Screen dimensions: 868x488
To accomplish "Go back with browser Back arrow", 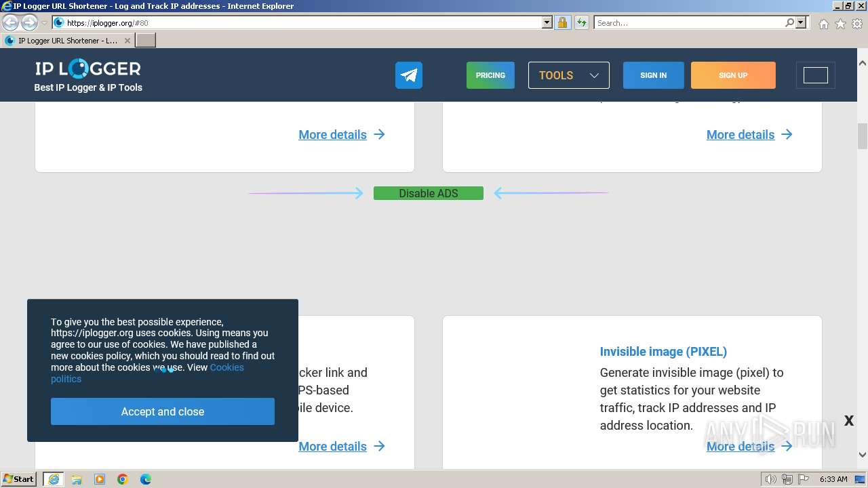I will pos(10,22).
